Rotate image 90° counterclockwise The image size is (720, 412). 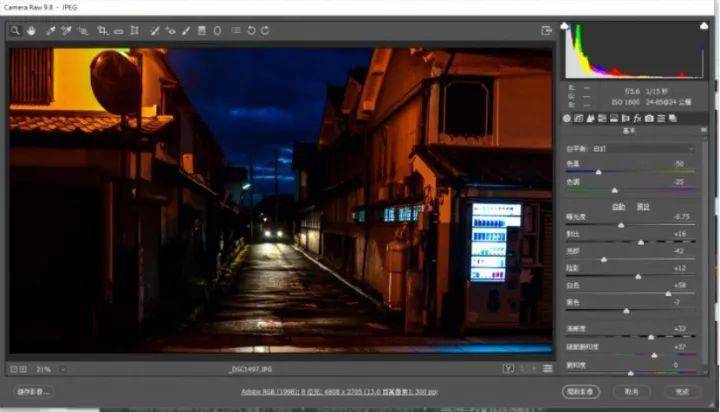click(x=252, y=31)
